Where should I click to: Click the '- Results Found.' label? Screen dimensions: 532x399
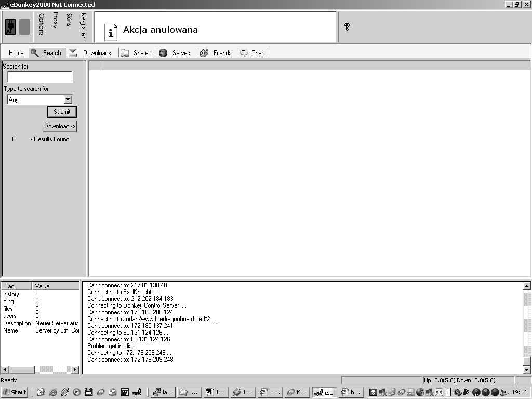click(50, 139)
